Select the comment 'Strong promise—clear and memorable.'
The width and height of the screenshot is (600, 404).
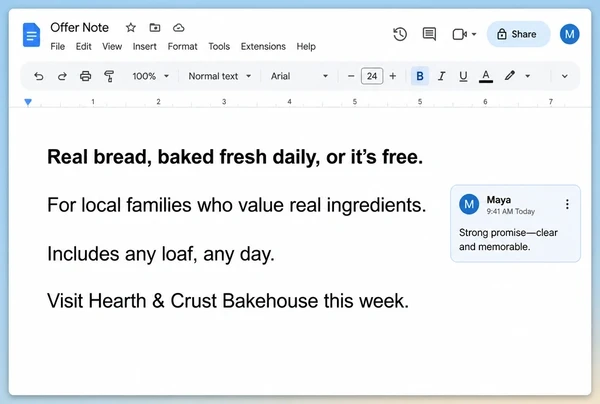pos(508,239)
